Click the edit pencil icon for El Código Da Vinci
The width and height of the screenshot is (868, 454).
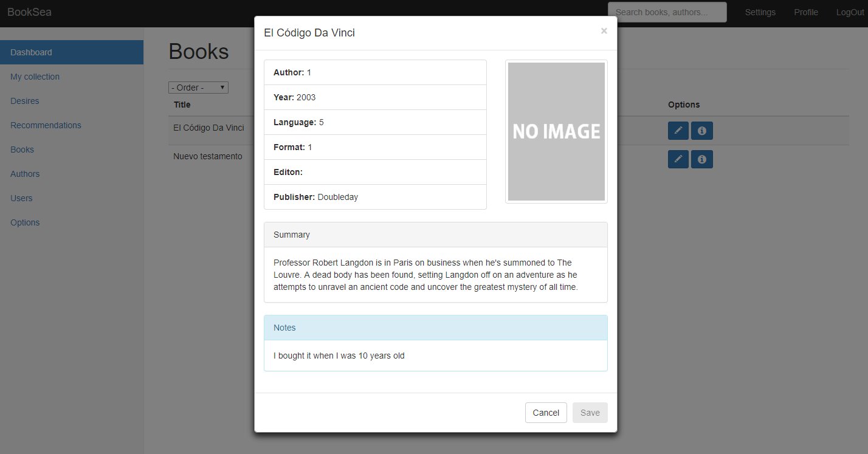coord(678,131)
